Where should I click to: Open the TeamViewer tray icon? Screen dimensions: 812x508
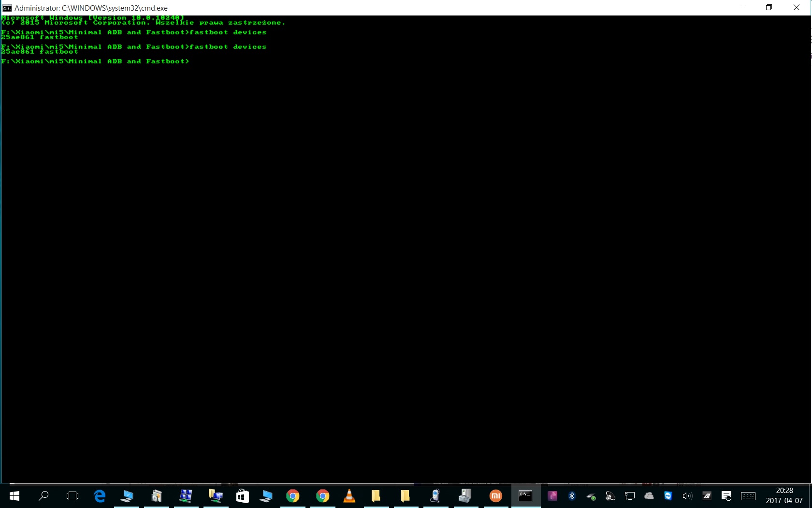point(668,496)
